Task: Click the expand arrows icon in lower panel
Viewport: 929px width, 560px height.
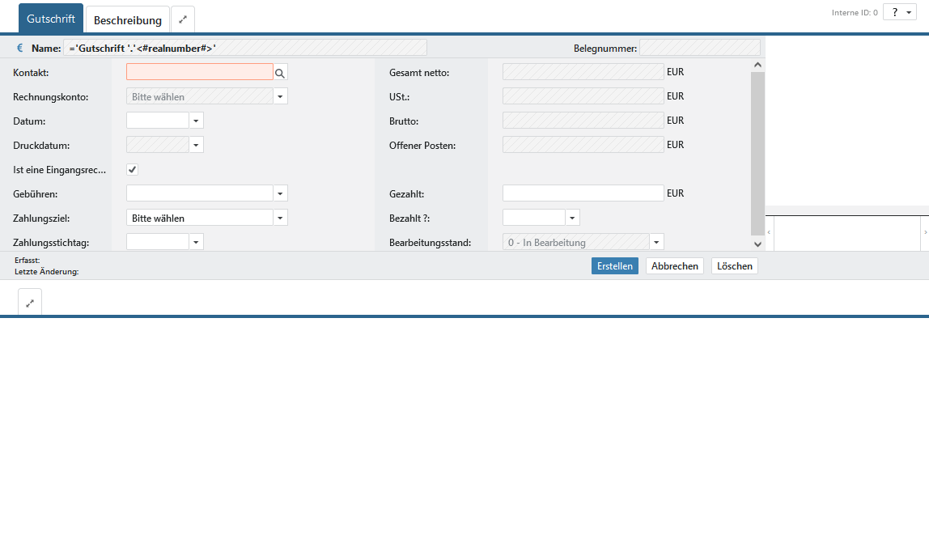Action: (x=30, y=303)
